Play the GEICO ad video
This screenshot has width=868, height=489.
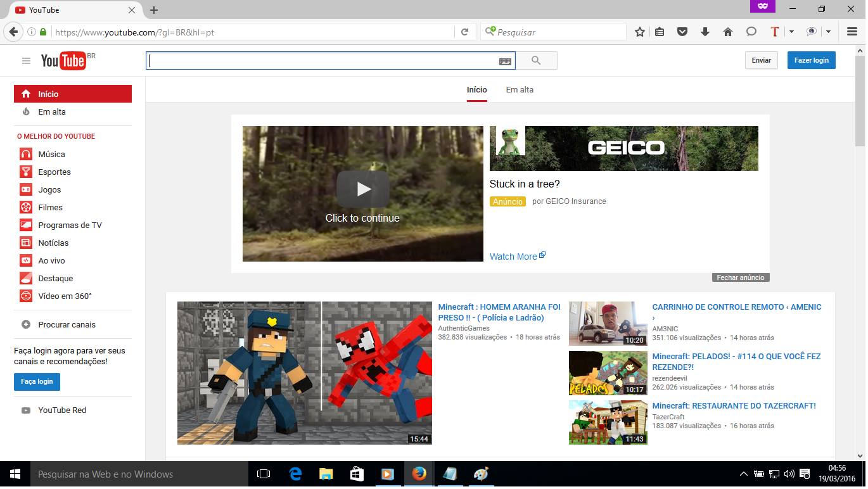362,189
